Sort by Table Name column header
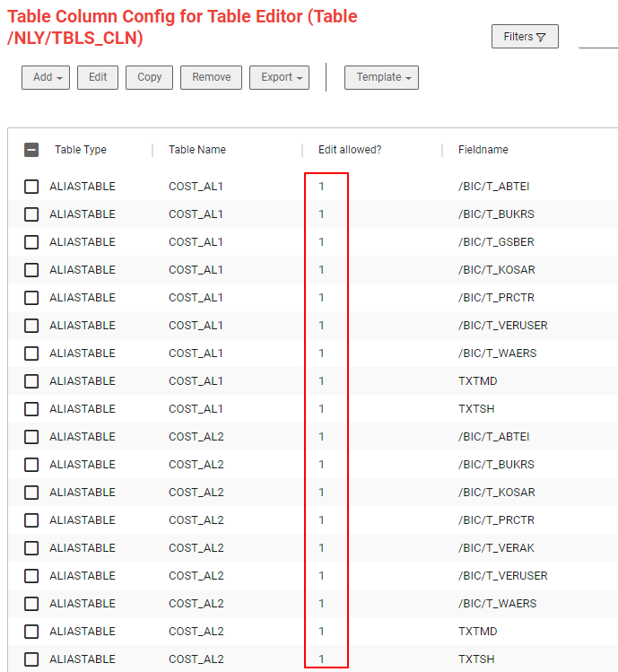 coord(197,150)
